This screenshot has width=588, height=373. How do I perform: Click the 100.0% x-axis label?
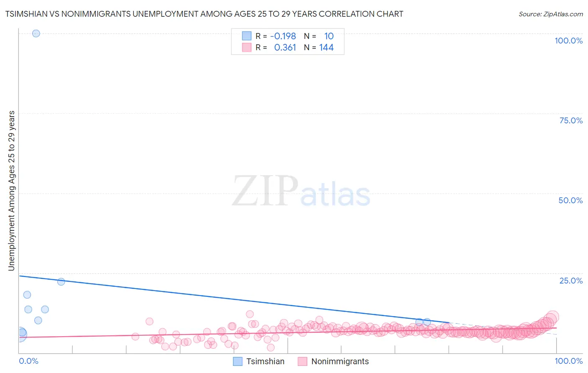[x=568, y=361]
